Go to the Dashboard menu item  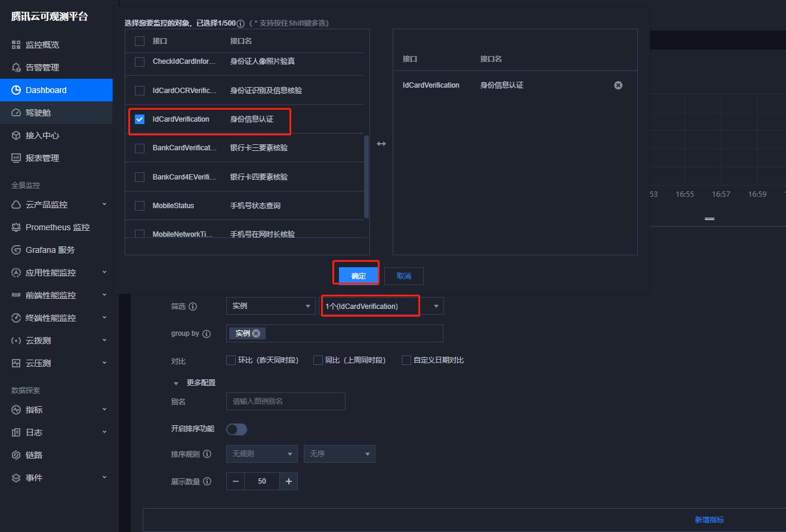tap(56, 90)
